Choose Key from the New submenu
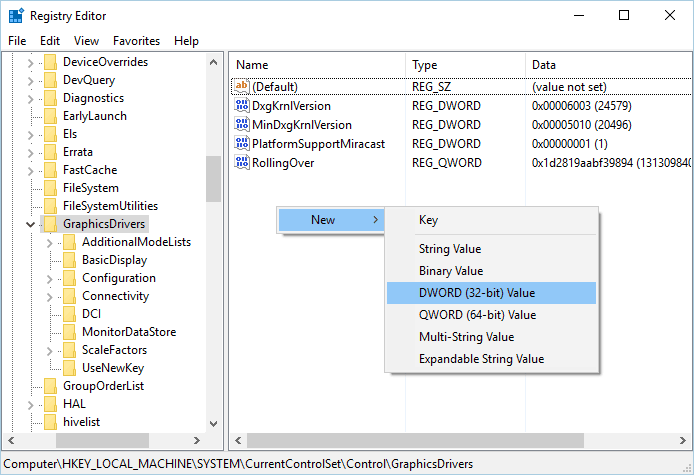Image resolution: width=694 pixels, height=475 pixels. [491, 220]
